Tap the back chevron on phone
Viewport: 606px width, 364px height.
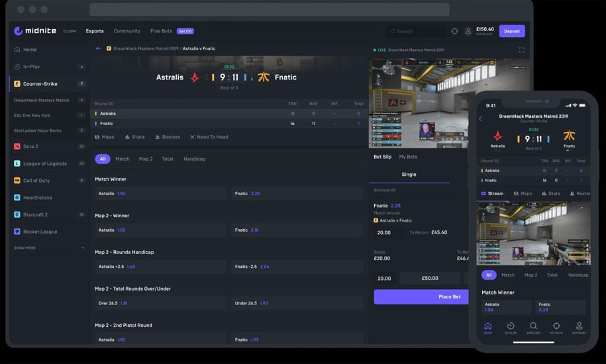(x=481, y=119)
